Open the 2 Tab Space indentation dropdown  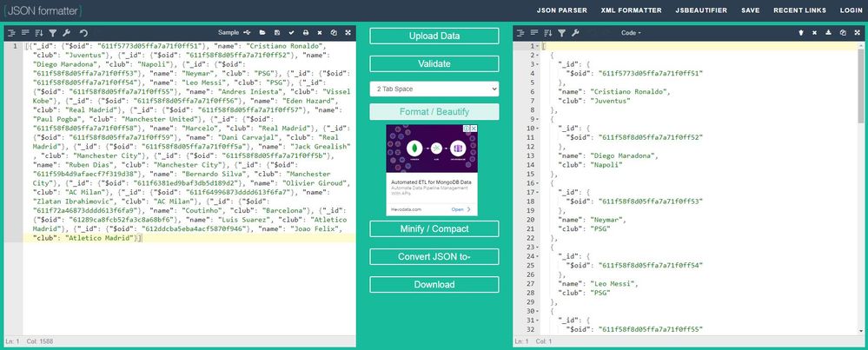(434, 89)
